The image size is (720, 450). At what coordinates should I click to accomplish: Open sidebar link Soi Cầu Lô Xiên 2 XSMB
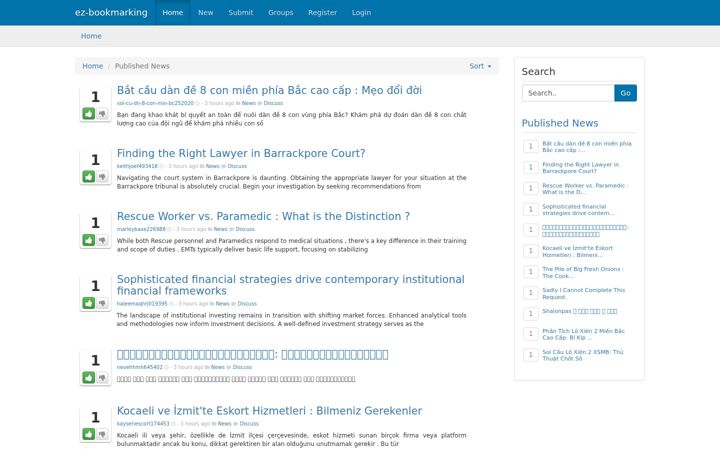pyautogui.click(x=583, y=355)
